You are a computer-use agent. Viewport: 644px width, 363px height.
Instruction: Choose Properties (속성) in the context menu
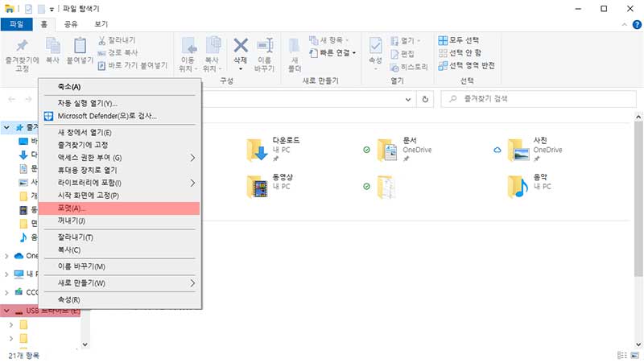(119, 299)
